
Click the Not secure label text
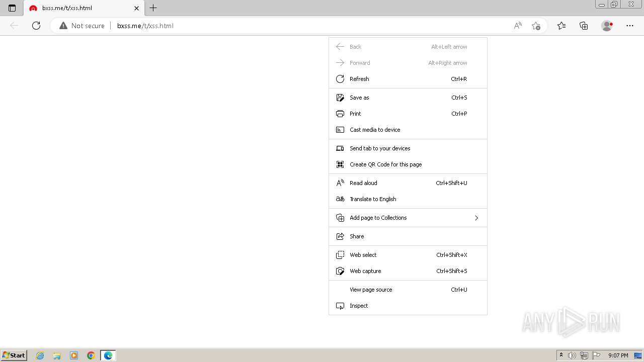click(x=88, y=26)
